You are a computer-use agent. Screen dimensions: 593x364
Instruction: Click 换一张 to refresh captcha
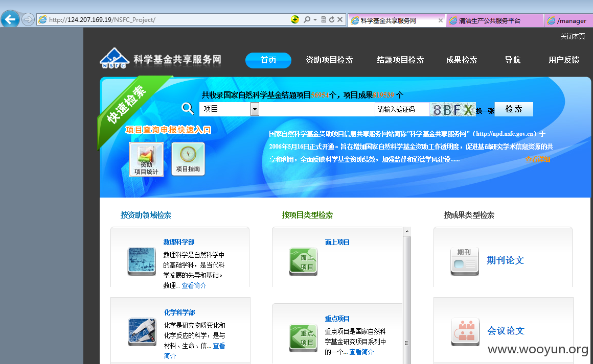pyautogui.click(x=485, y=111)
